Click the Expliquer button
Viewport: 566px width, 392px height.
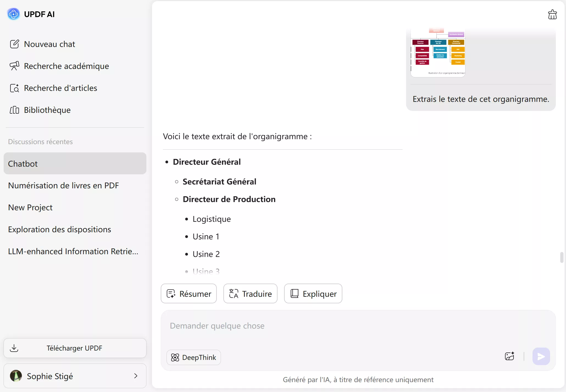tap(313, 293)
